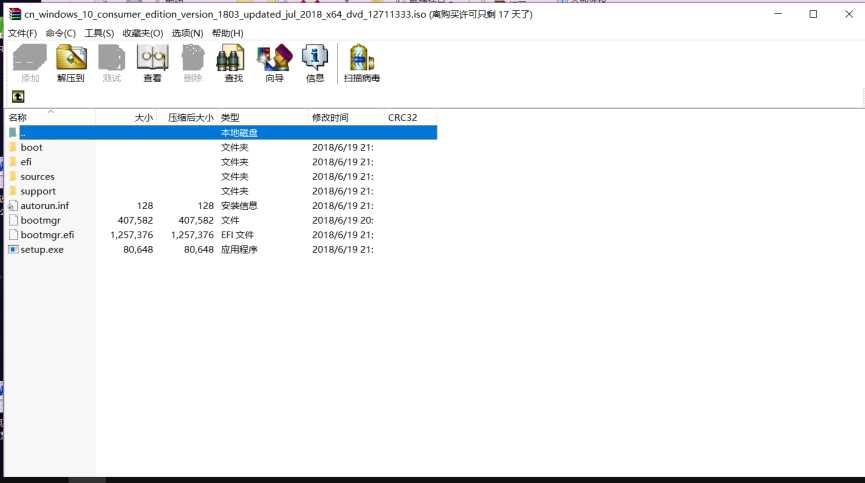Viewport: 865px width, 483px height.
Task: Open the Commands (命令) menu
Action: tap(61, 33)
